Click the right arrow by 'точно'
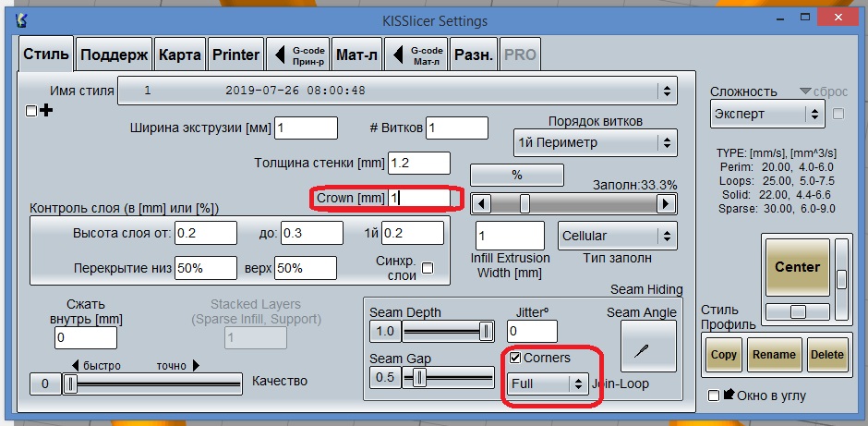This screenshot has width=868, height=426. click(196, 366)
